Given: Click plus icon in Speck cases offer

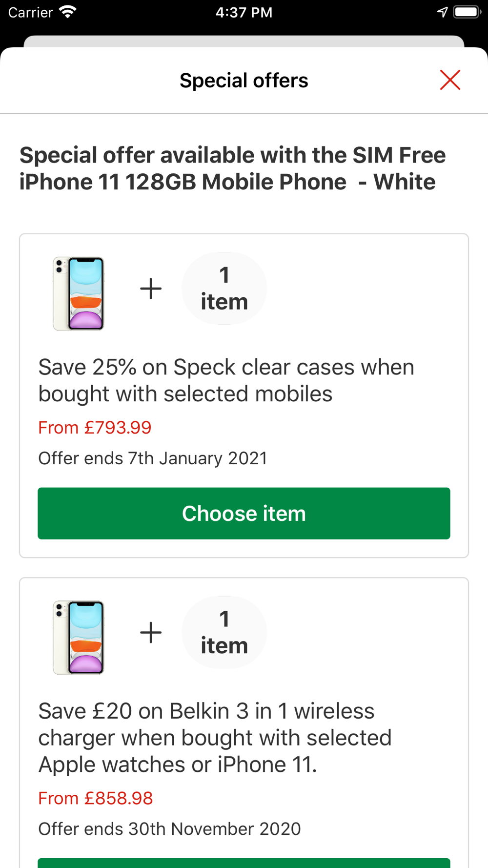Looking at the screenshot, I should click(x=151, y=289).
